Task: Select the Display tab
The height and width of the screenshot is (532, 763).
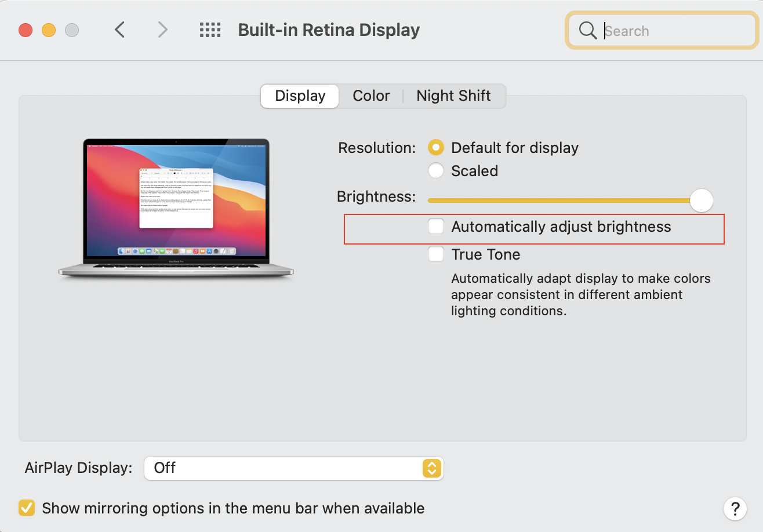Action: [x=299, y=96]
